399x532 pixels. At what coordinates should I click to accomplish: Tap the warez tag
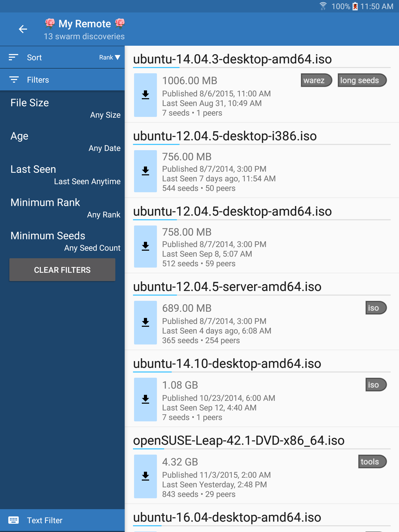point(316,80)
